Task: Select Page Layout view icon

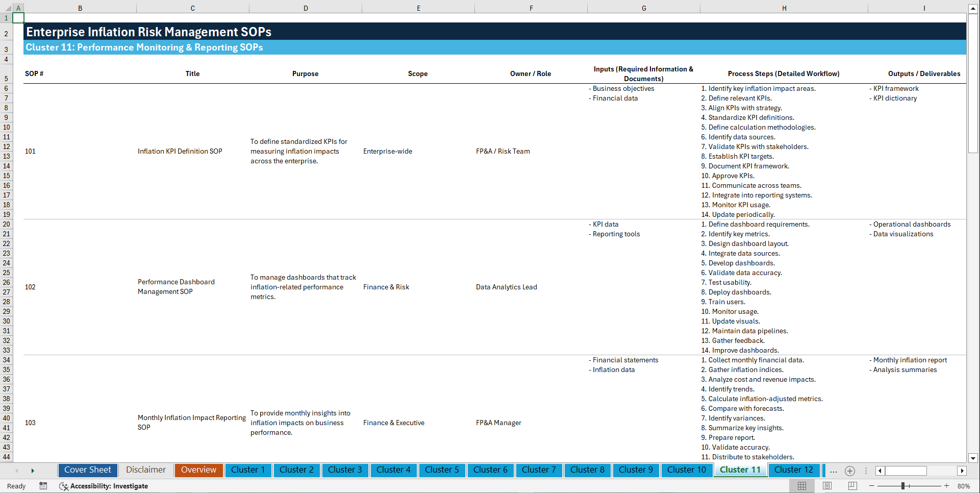Action: click(x=826, y=486)
